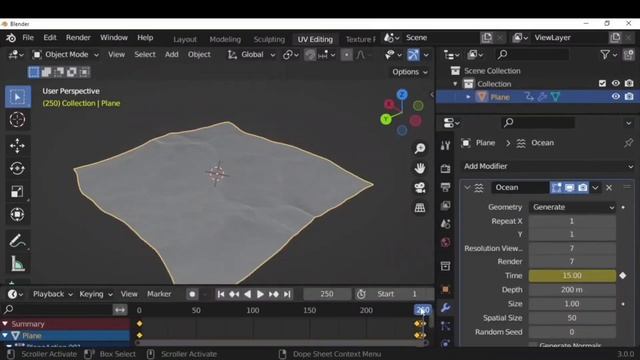Open the Tool properties tab

coord(445,145)
